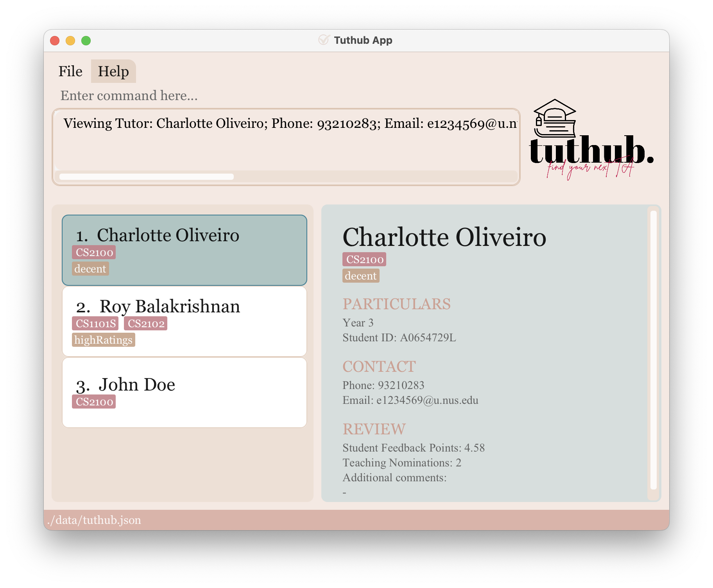
Task: Click the Tuthub App window title
Action: 363,40
